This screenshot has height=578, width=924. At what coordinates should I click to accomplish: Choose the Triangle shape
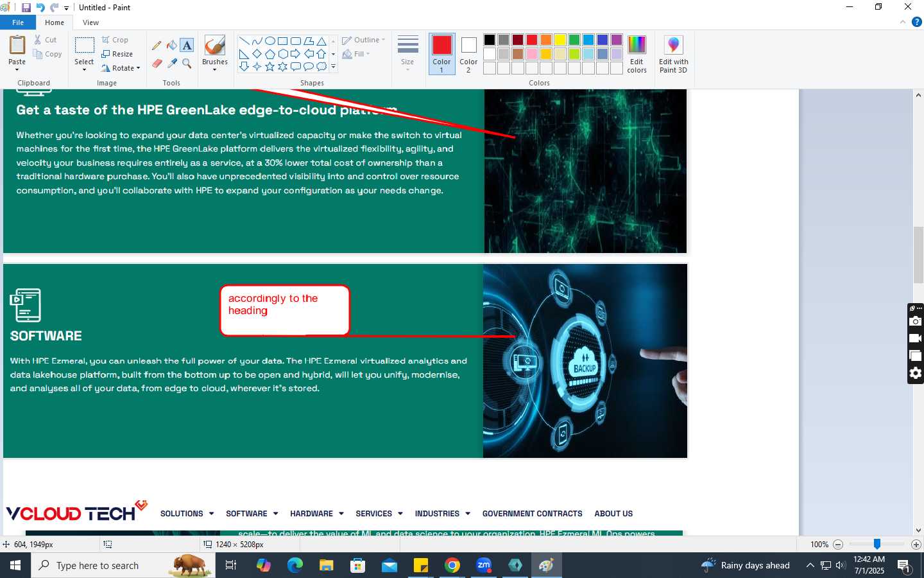[x=321, y=41]
